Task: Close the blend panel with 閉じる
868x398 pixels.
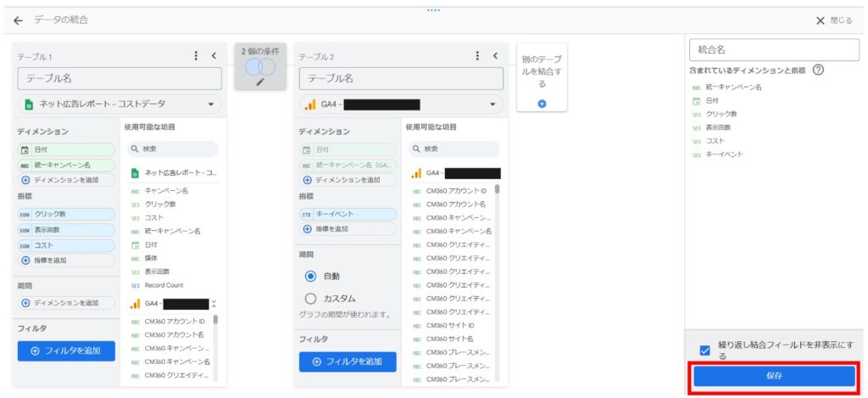Action: coord(833,20)
